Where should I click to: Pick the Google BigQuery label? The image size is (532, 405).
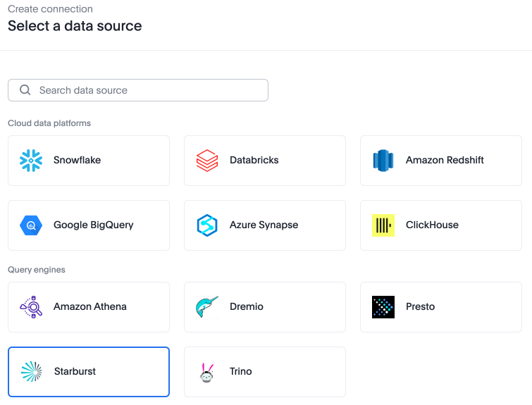(x=93, y=225)
